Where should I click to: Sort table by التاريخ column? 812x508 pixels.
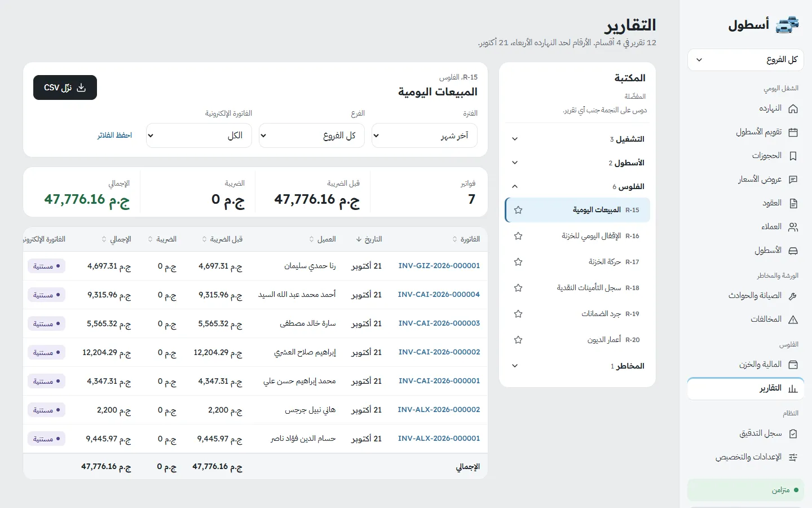(x=369, y=239)
